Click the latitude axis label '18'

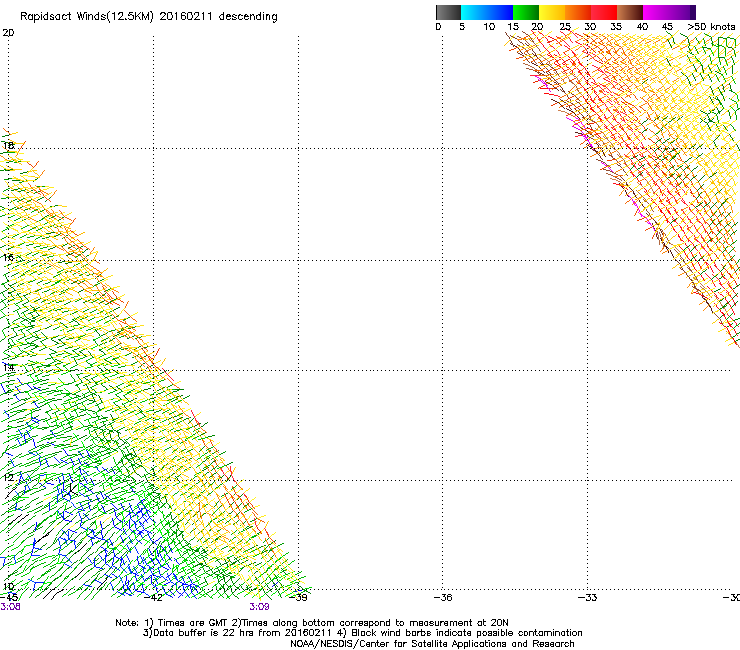(x=8, y=145)
